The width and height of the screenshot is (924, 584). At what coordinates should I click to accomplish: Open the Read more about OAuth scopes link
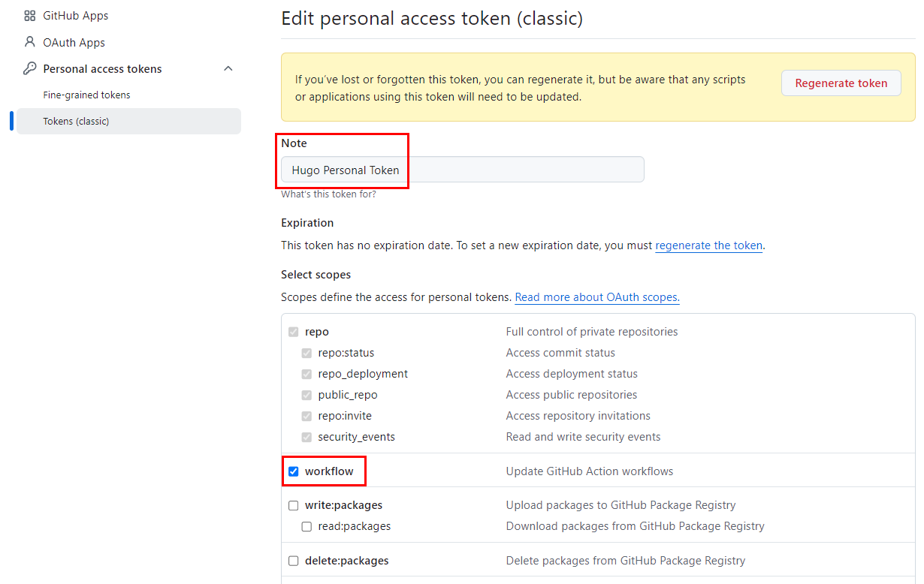coord(596,297)
